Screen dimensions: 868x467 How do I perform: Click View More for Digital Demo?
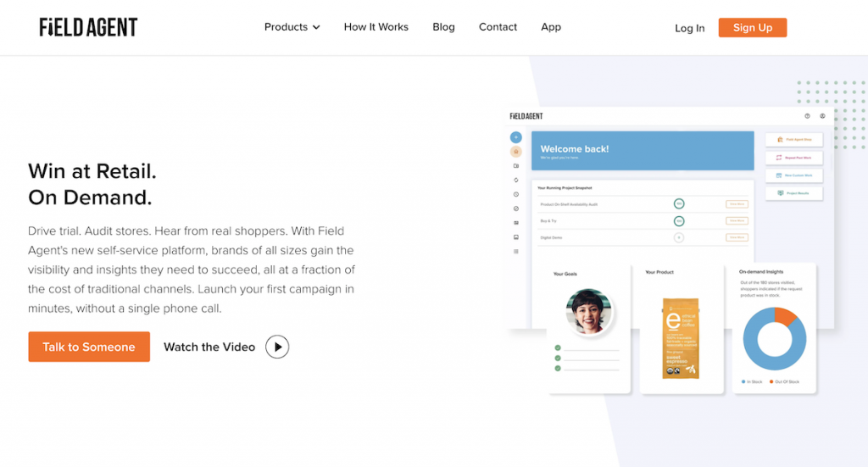pyautogui.click(x=737, y=237)
